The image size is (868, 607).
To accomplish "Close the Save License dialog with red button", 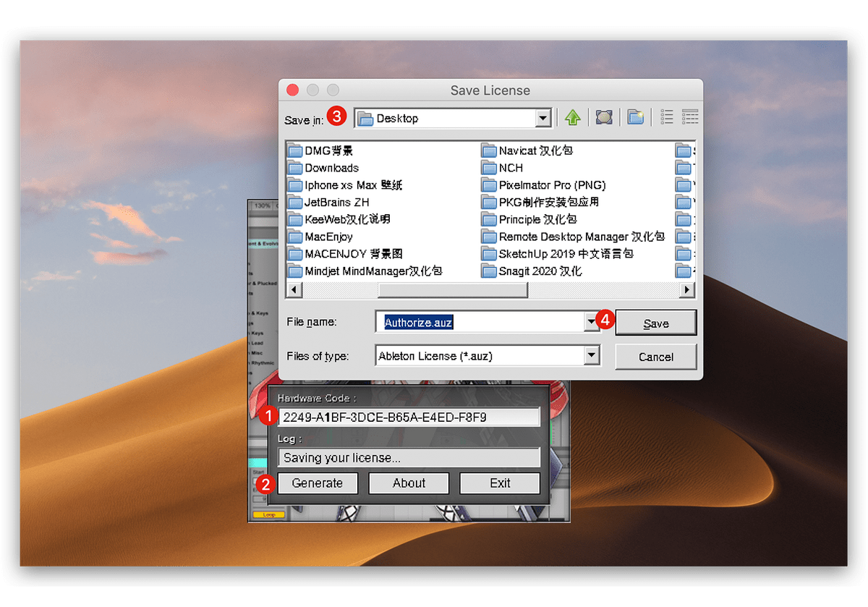I will pos(292,90).
